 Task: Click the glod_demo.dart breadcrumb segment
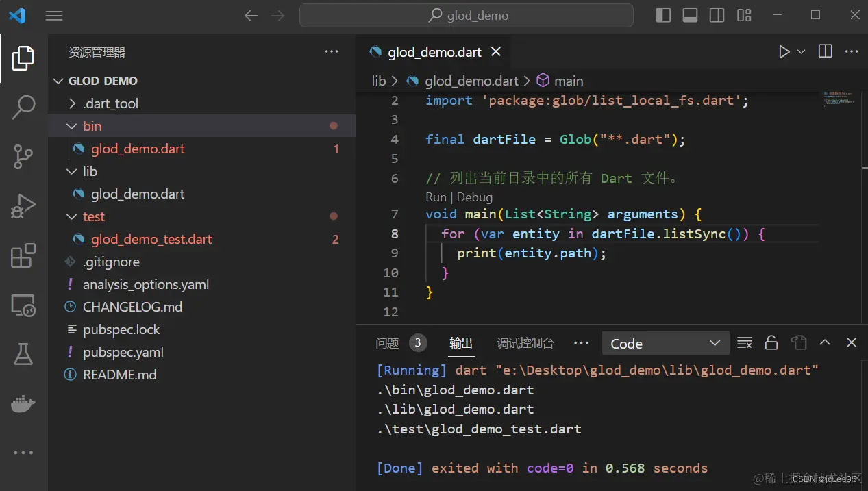[x=471, y=81]
